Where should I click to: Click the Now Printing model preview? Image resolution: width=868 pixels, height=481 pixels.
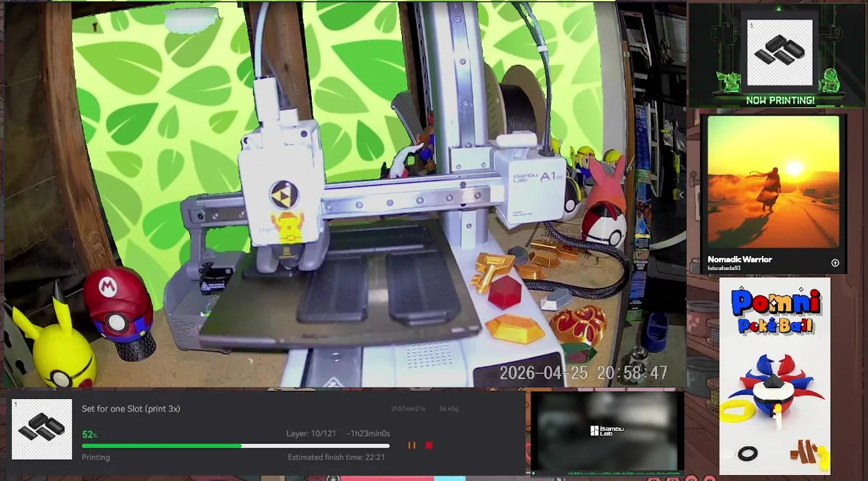tap(780, 52)
